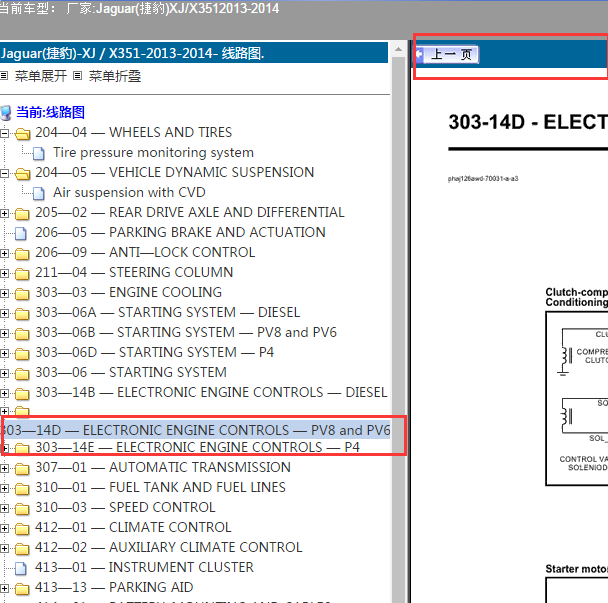The image size is (608, 603).
Task: Select the 当前:线路图 root node
Action: [x=50, y=112]
